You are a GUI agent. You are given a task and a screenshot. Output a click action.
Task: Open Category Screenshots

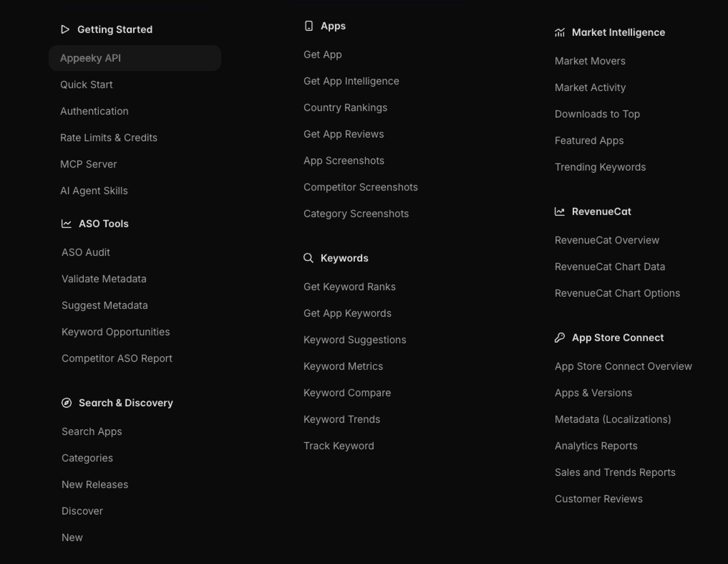tap(356, 214)
